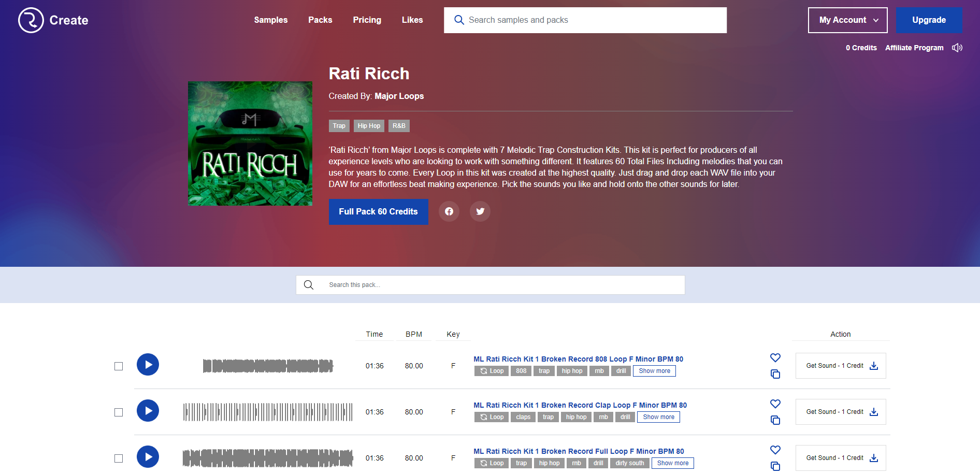The height and width of the screenshot is (474, 980).
Task: Share the pack on Twitter
Action: click(480, 211)
